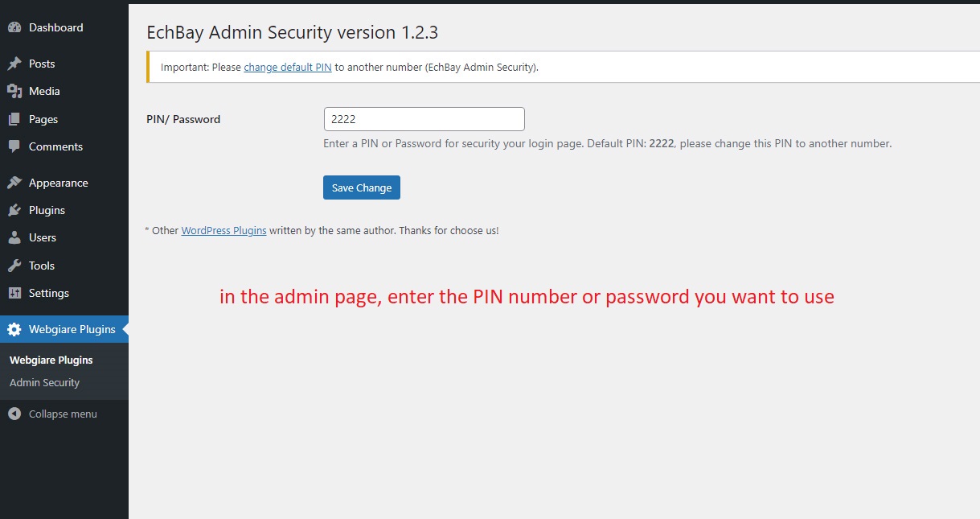Select the Appearance paintbrush icon

(x=14, y=183)
